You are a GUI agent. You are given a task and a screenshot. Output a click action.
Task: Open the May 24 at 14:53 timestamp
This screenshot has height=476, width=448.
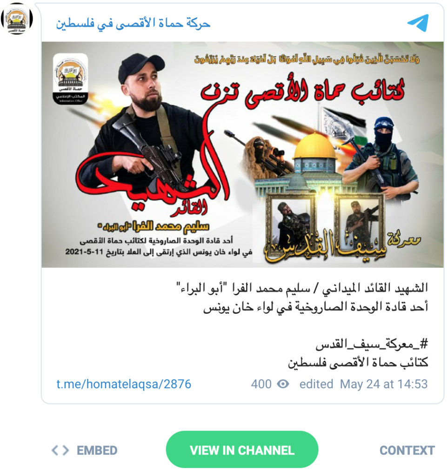(x=384, y=384)
